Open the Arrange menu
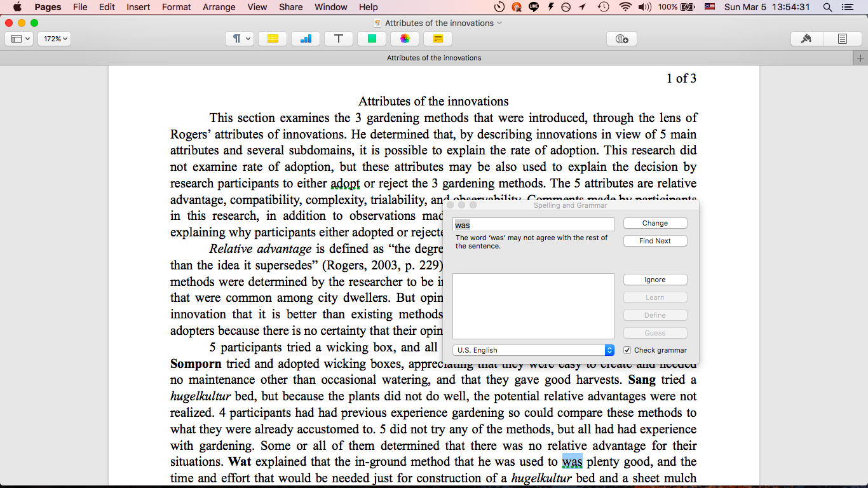 [219, 7]
